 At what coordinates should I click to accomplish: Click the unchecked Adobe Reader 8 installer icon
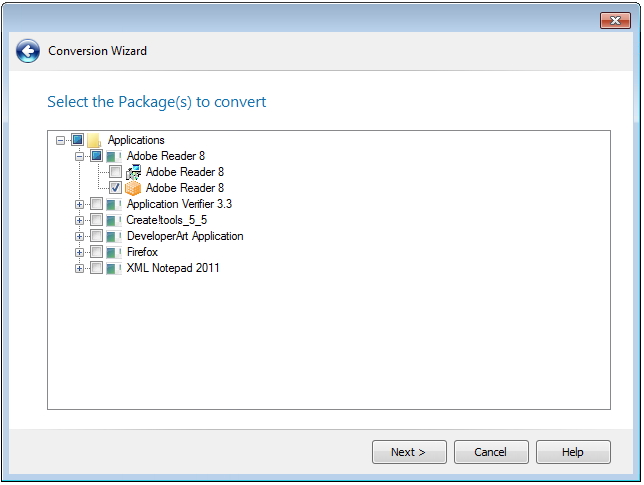point(133,173)
